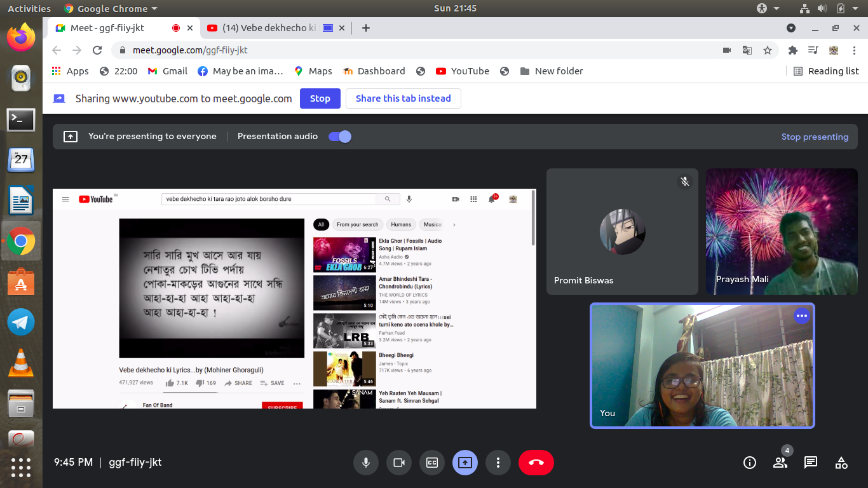This screenshot has height=488, width=868.
Task: Bookmark this page with star icon
Action: coord(768,50)
